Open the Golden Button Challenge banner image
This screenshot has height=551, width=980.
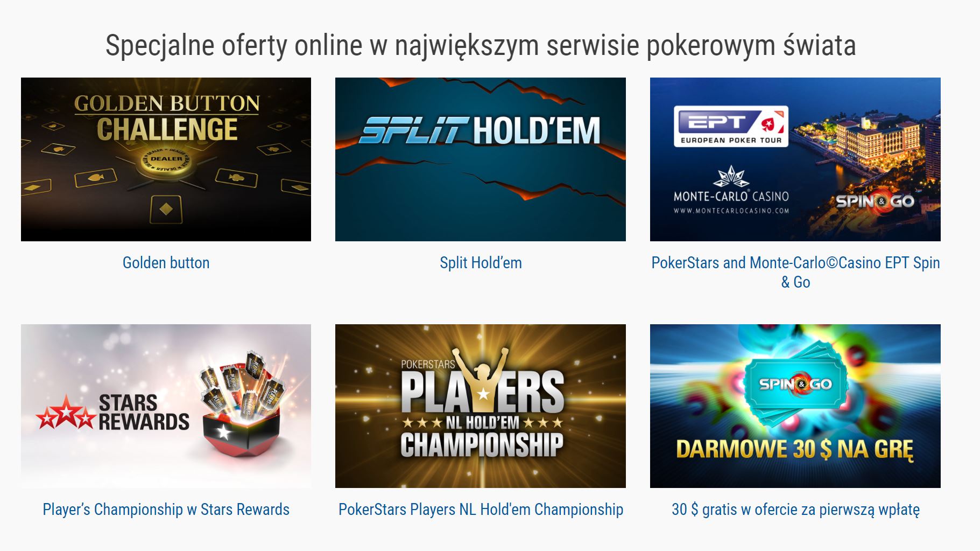[166, 159]
